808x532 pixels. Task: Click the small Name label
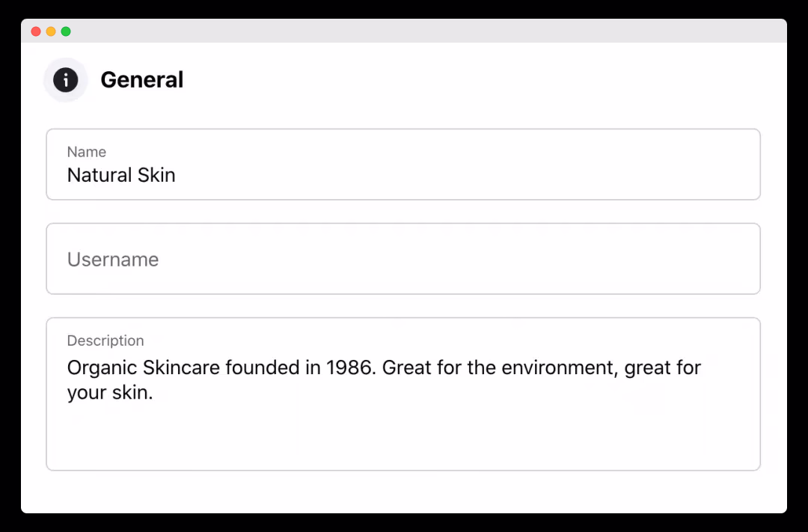[x=87, y=152]
